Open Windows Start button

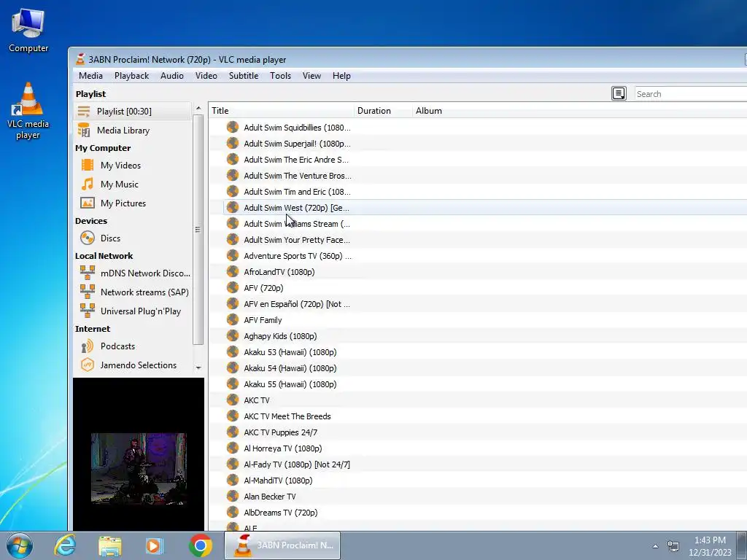coord(20,545)
